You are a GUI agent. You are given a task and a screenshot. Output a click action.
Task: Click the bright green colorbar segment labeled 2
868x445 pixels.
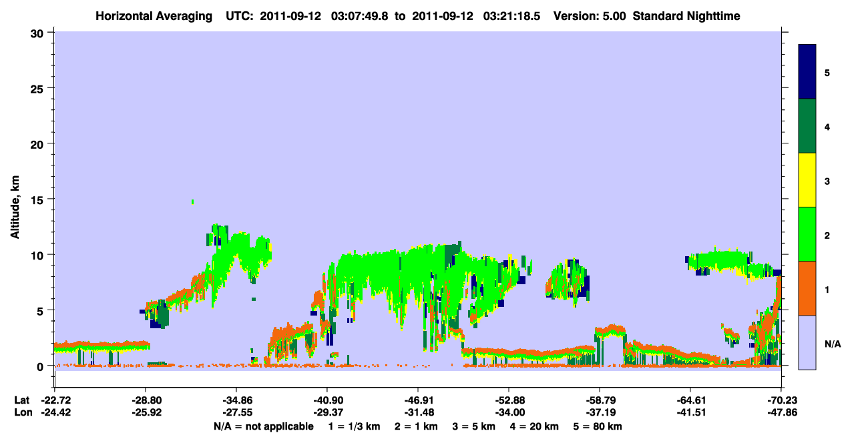click(x=807, y=234)
